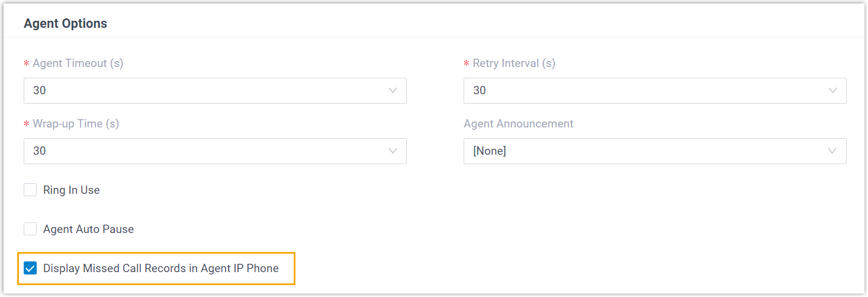Click the "Ring In Use" label text

[72, 190]
